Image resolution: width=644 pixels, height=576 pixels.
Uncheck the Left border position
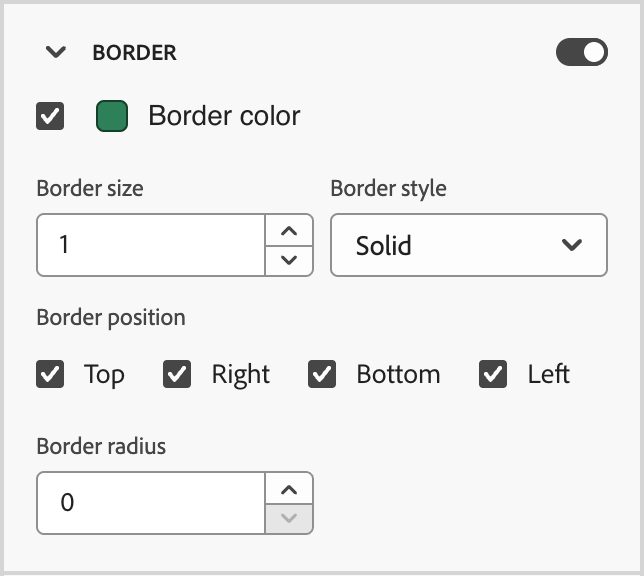pos(493,375)
